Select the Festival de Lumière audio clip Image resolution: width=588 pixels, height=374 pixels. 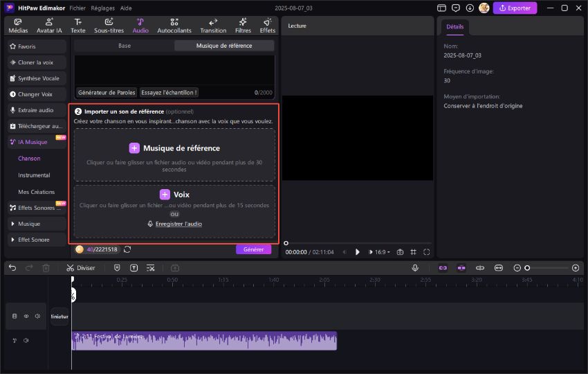click(204, 341)
